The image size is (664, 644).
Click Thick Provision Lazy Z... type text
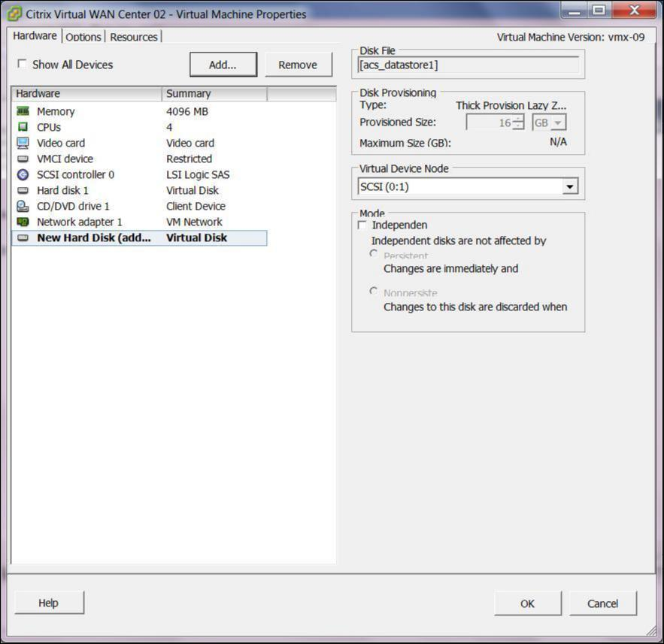point(511,105)
